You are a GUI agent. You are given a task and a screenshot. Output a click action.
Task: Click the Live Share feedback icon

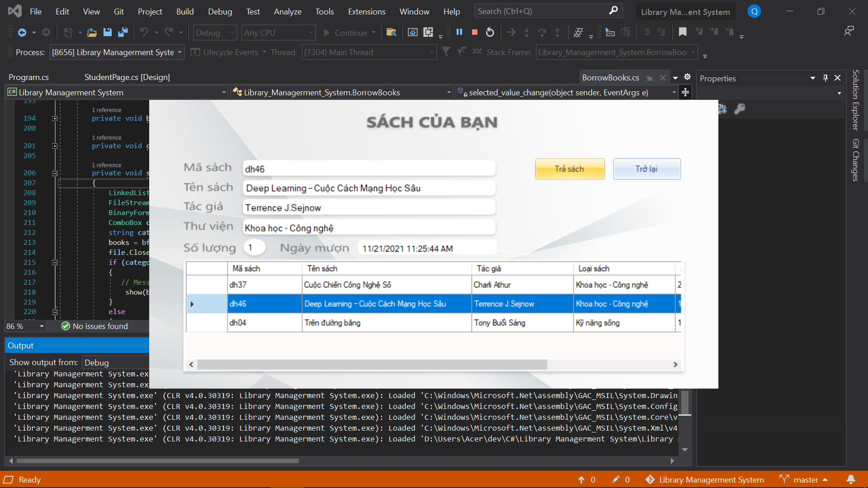click(x=849, y=31)
